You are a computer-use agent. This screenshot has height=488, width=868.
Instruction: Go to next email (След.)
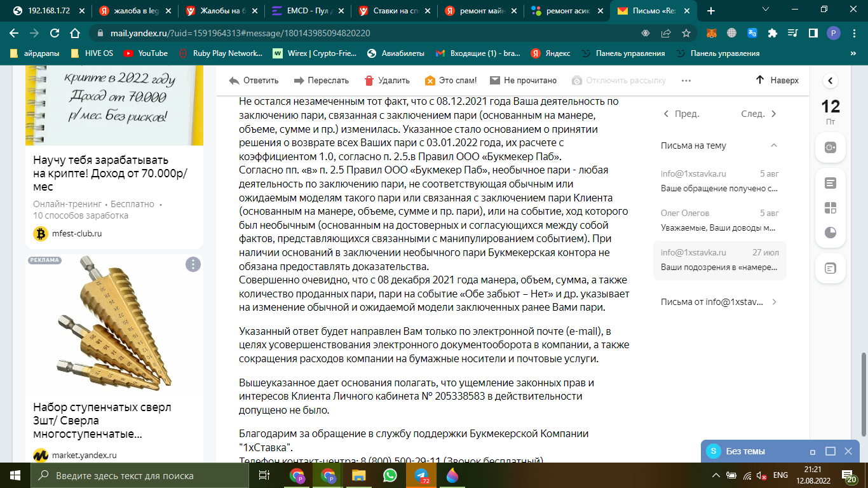(x=759, y=114)
